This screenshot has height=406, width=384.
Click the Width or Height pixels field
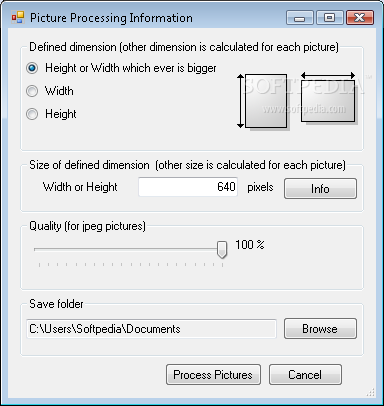pyautogui.click(x=188, y=187)
